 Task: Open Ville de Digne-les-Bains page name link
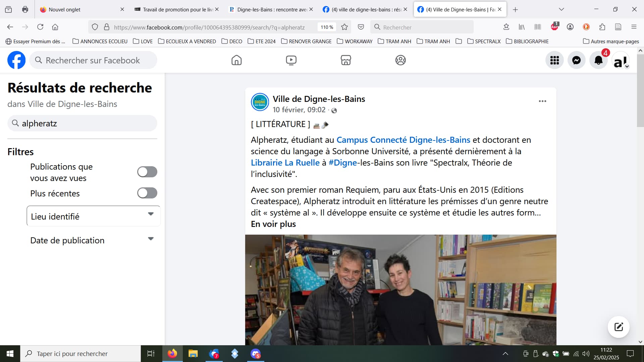[x=319, y=99]
